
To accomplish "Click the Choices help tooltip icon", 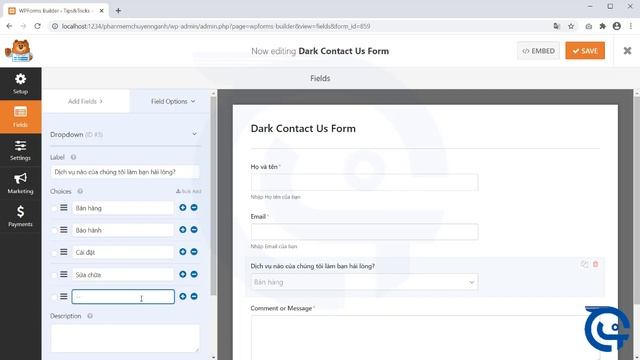I will point(80,191).
